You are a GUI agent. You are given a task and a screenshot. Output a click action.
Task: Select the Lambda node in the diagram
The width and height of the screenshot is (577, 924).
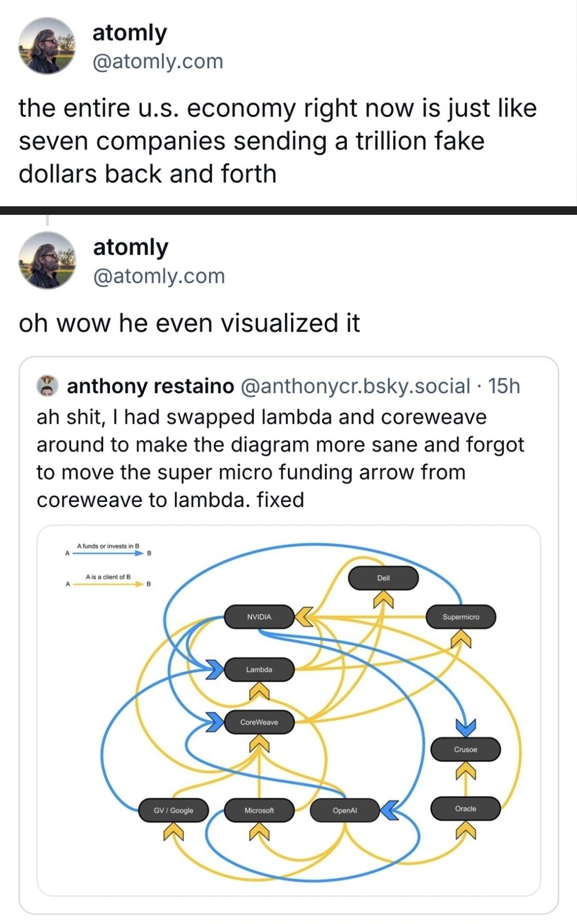259,670
